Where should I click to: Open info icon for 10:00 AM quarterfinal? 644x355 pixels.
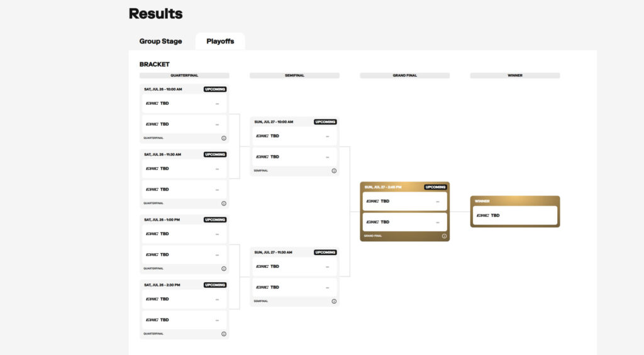tap(223, 138)
